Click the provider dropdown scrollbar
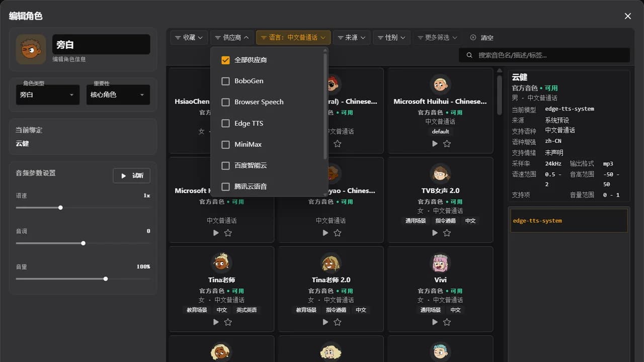Screen dimensions: 644x362 (325, 106)
